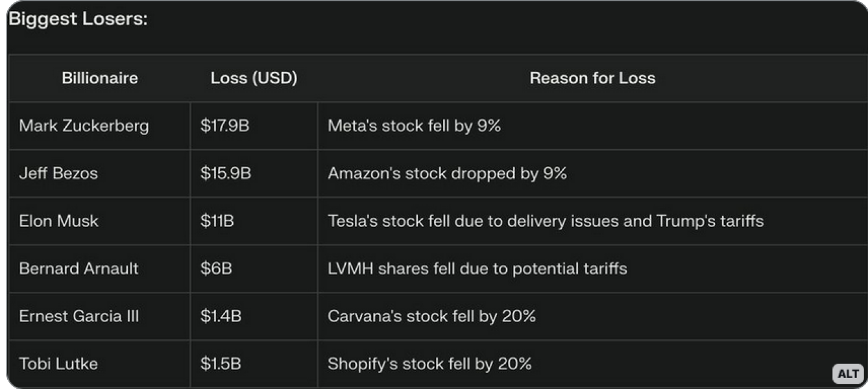Select the Elon Musk name cell
Screen dimensions: 868x389
[x=58, y=221]
